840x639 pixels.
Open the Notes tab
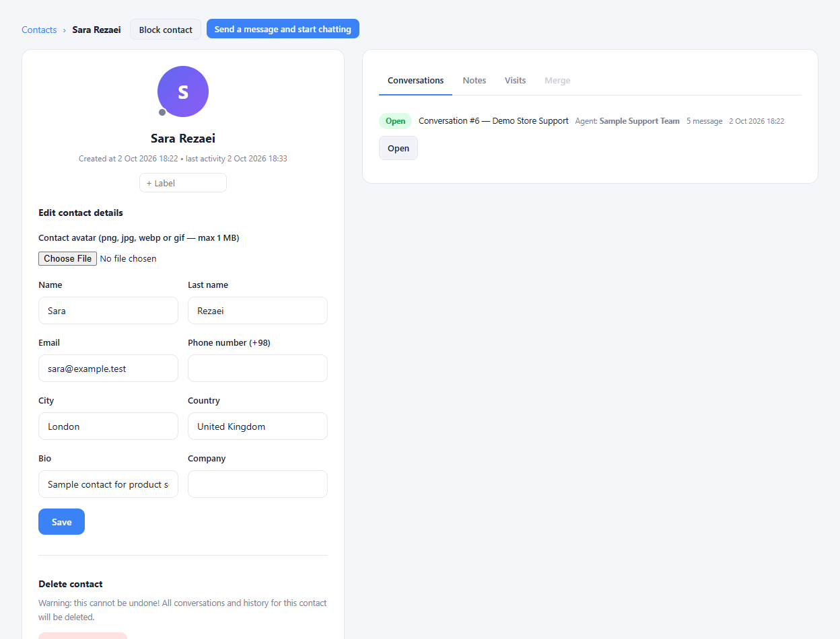[475, 81]
